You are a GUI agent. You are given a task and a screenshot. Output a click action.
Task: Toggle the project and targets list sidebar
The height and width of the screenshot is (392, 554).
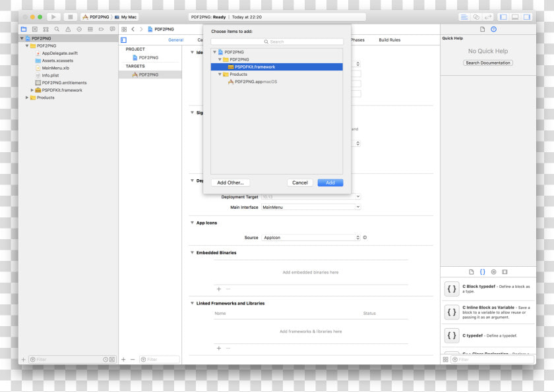click(x=124, y=40)
